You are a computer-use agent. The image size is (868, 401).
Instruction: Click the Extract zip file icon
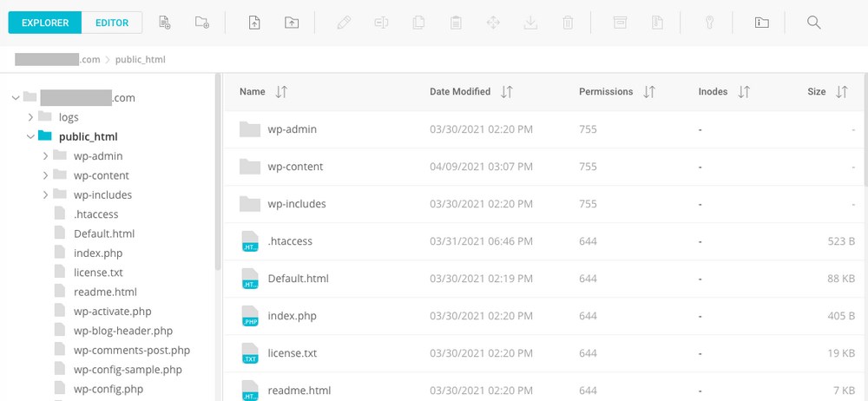(x=657, y=23)
